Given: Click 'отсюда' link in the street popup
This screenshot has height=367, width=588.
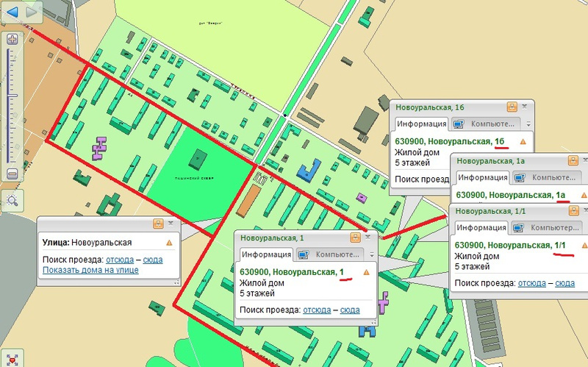Looking at the screenshot, I should pos(120,260).
